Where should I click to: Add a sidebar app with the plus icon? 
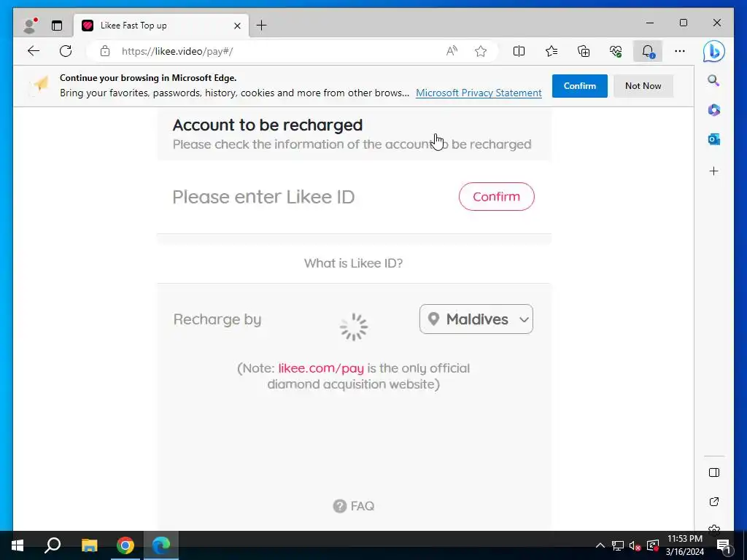(x=713, y=171)
